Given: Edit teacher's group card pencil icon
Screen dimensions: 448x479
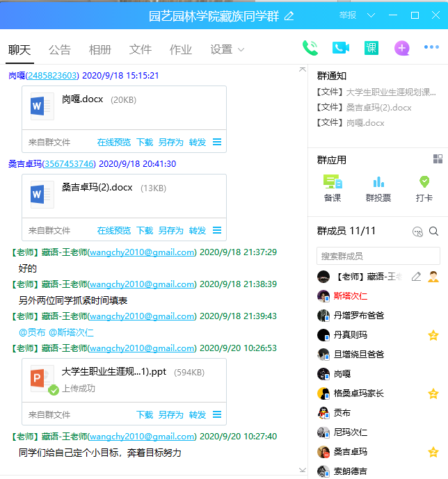Looking at the screenshot, I should [416, 277].
